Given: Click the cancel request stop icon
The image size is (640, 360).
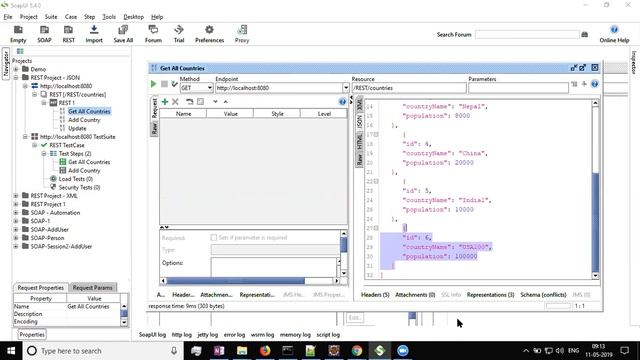Looking at the screenshot, I should 164,84.
